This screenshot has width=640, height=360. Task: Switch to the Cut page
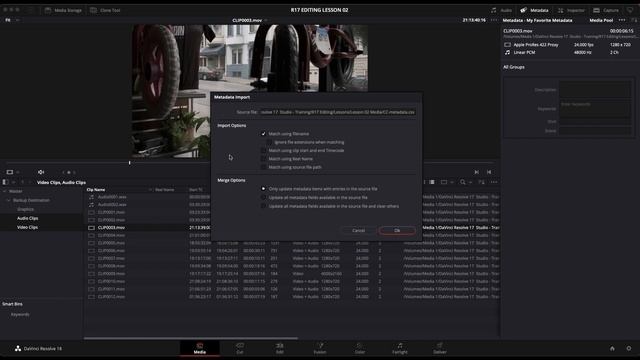240,348
